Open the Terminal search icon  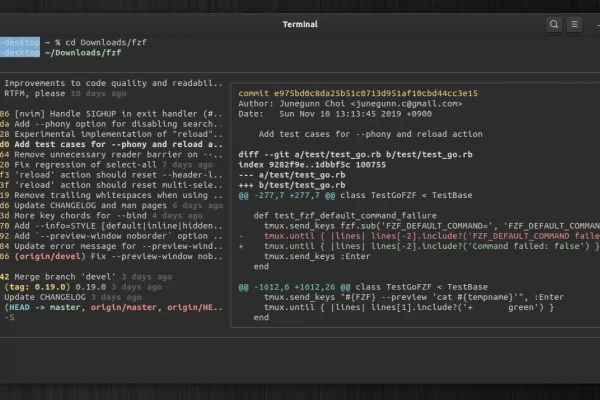[554, 24]
